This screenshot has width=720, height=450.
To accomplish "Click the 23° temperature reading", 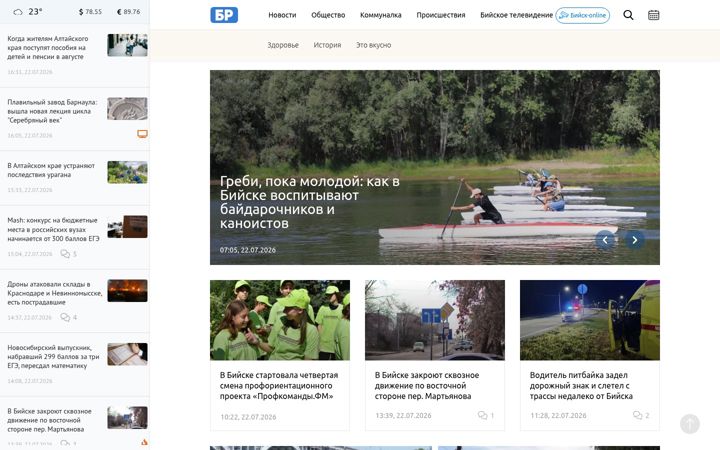I will 35,12.
